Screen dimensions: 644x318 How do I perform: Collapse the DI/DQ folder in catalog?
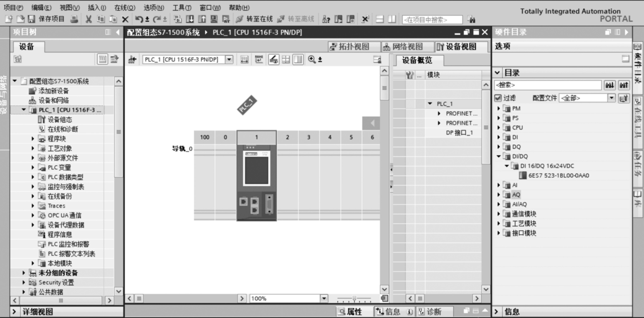499,156
